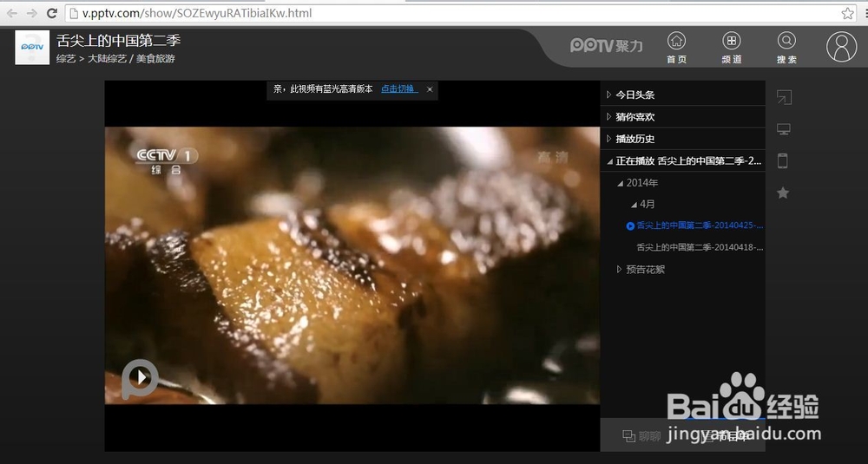Bookmark this page with the star in address bar

click(x=847, y=13)
